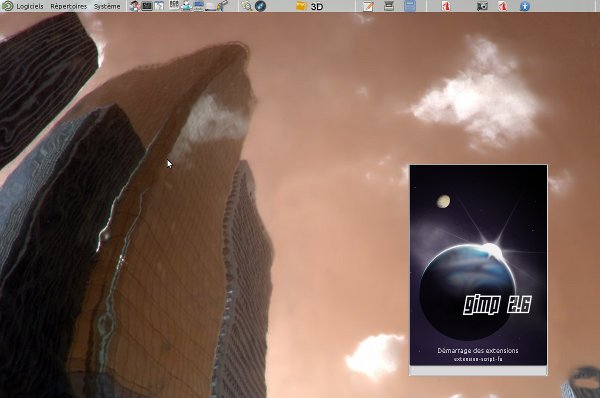
Task: Click the satellite dish launcher icon
Action: (222, 6)
